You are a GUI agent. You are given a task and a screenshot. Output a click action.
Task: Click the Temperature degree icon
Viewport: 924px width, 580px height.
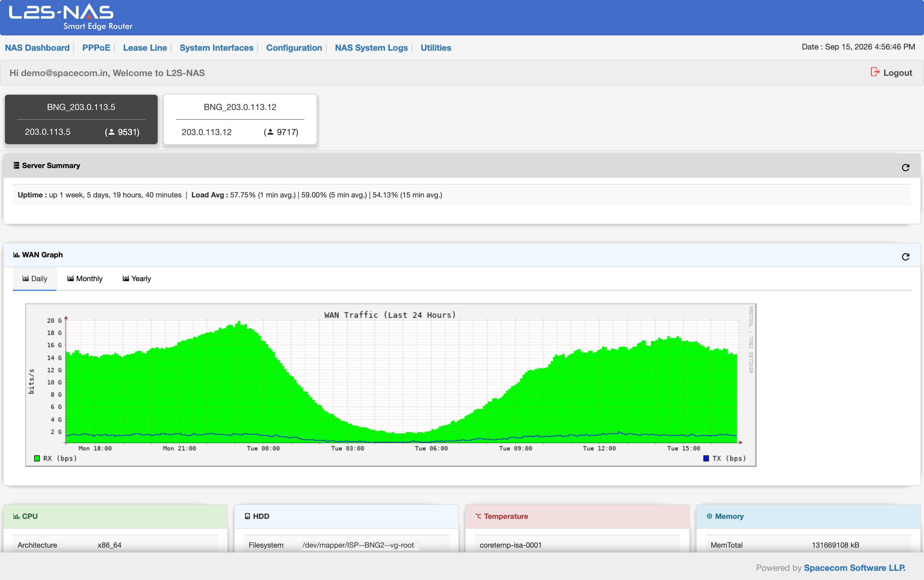[x=478, y=516]
